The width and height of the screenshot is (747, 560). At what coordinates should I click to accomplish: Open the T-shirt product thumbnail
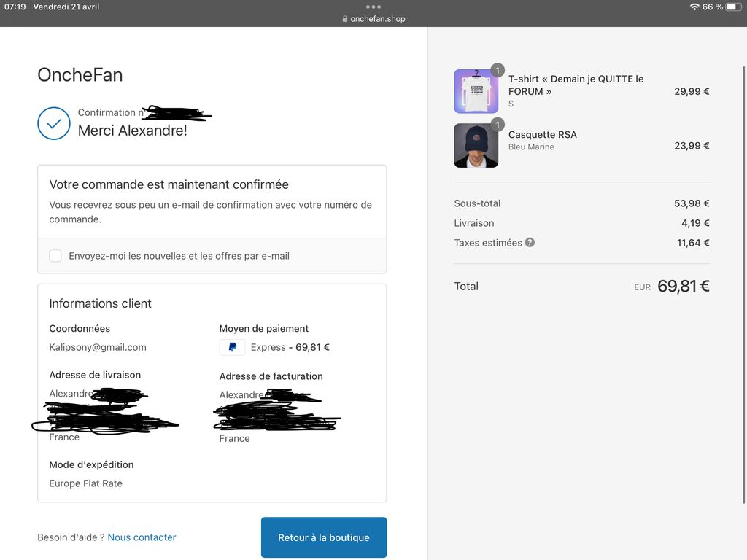pyautogui.click(x=476, y=92)
